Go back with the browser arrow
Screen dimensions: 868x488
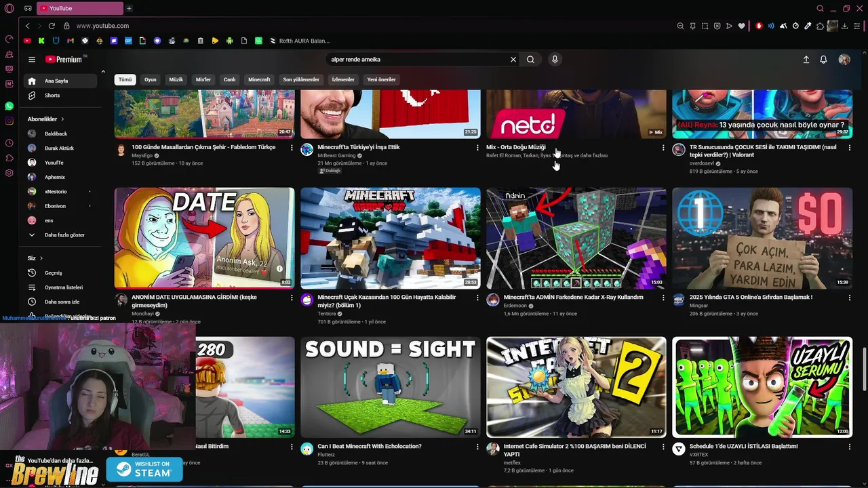click(27, 26)
